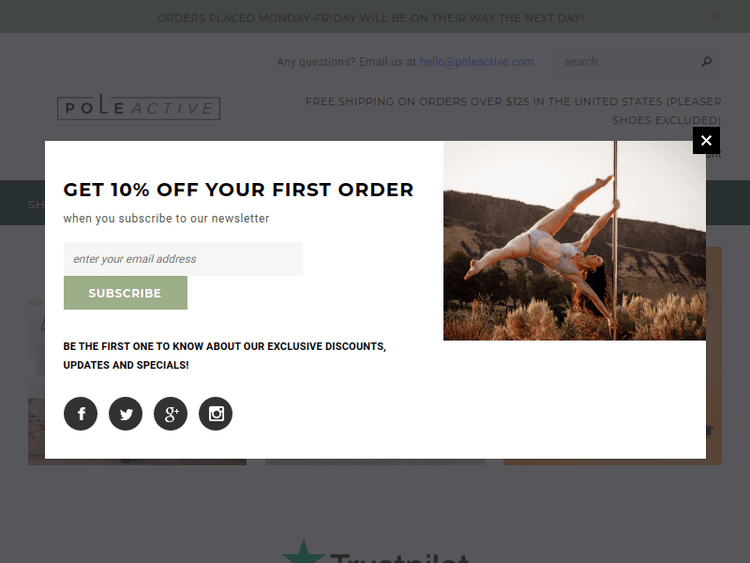The height and width of the screenshot is (563, 750).
Task: Click the exclusive discounts updates text
Action: tap(225, 355)
